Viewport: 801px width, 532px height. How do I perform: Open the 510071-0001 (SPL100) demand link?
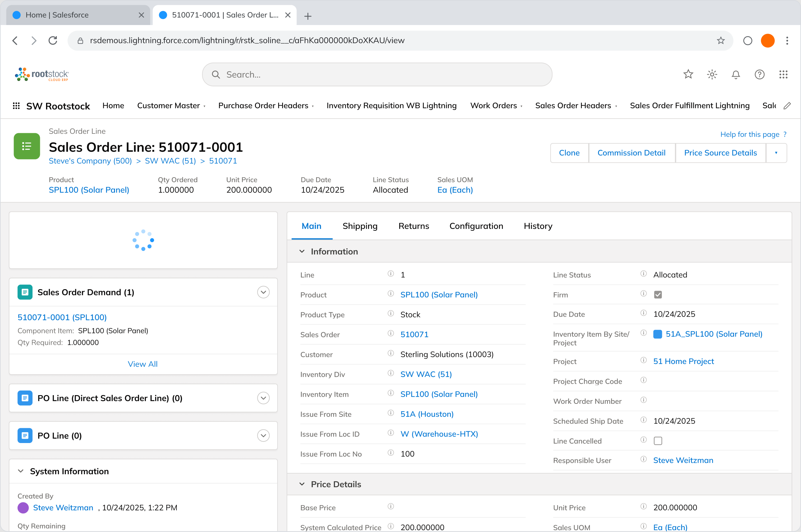(62, 317)
